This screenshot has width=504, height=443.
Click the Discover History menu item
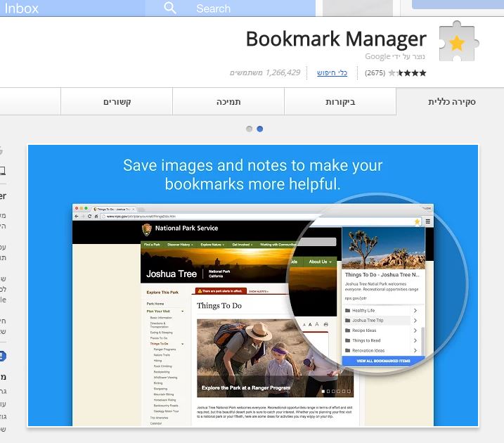coord(180,245)
